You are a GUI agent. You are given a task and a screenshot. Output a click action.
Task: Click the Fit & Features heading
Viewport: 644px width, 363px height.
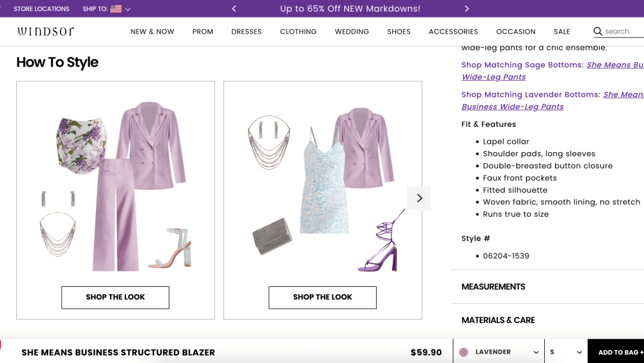(x=488, y=124)
